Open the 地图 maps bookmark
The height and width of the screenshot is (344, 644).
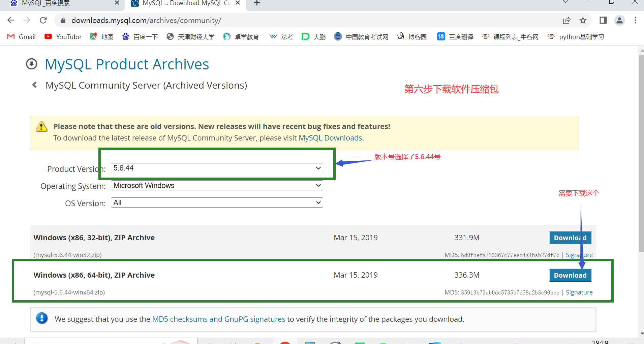pyautogui.click(x=102, y=37)
